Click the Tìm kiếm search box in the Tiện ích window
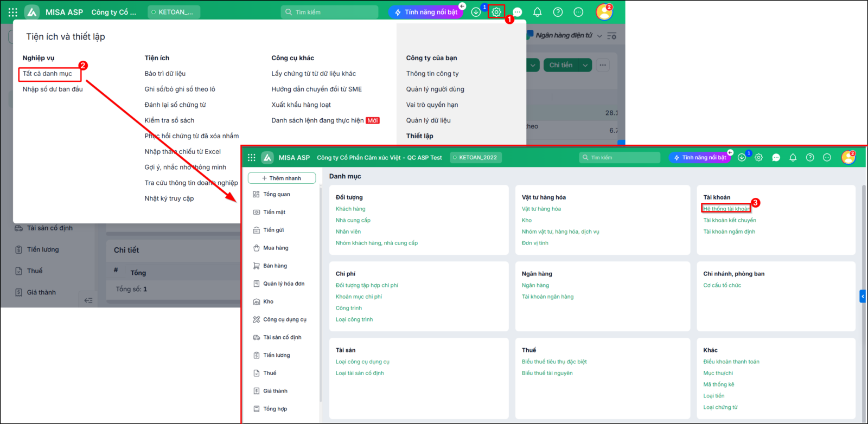This screenshot has width=868, height=424. [329, 12]
